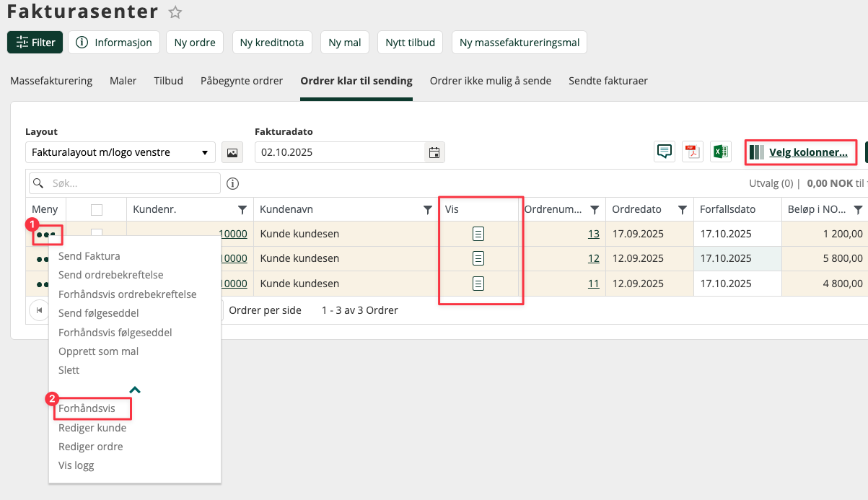Viewport: 868px width, 500px height.
Task: Toggle the select-all checkbox in header
Action: 97,210
